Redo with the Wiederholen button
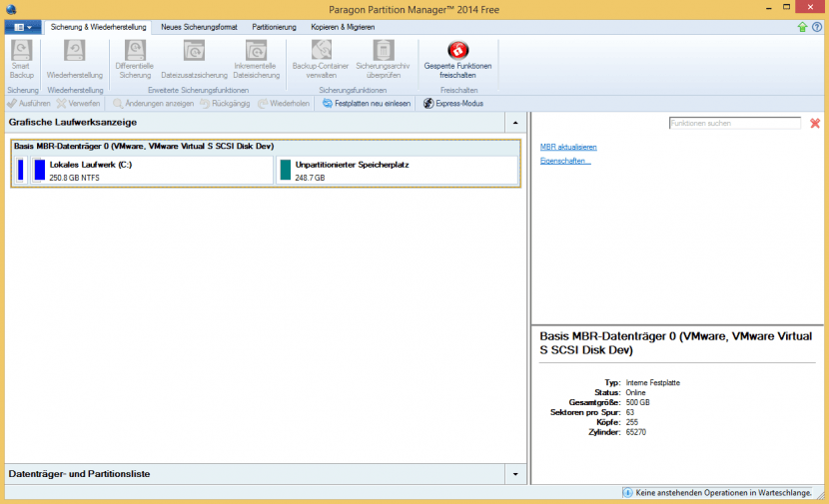Screen dimensions: 829x504 click(284, 104)
